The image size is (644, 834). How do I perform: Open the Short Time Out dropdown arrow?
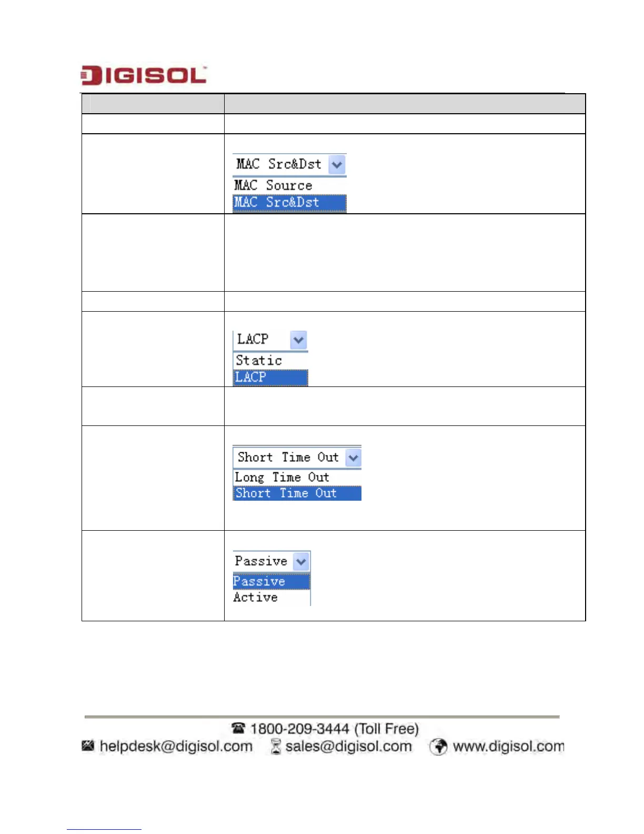click(x=353, y=458)
